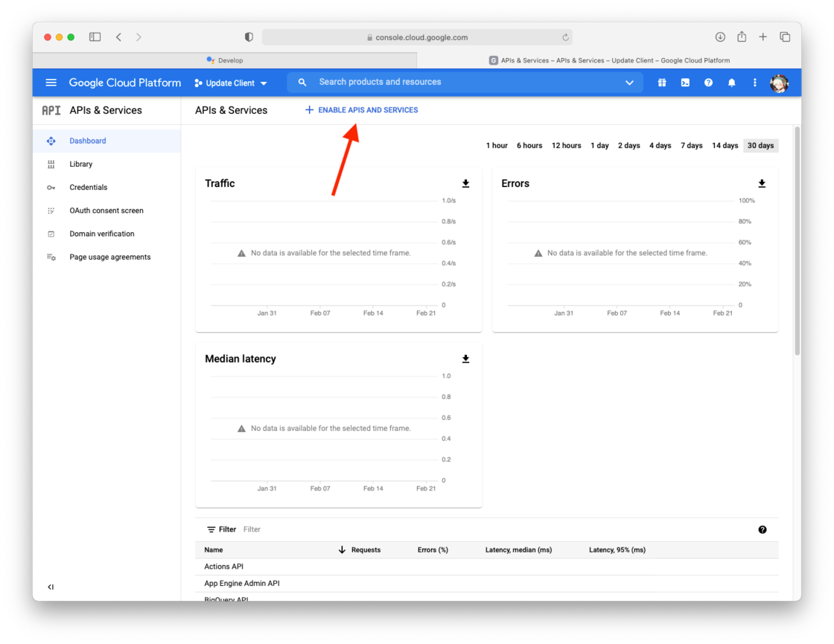The height and width of the screenshot is (644, 834).
Task: Select the 30 days time range
Action: (x=760, y=146)
